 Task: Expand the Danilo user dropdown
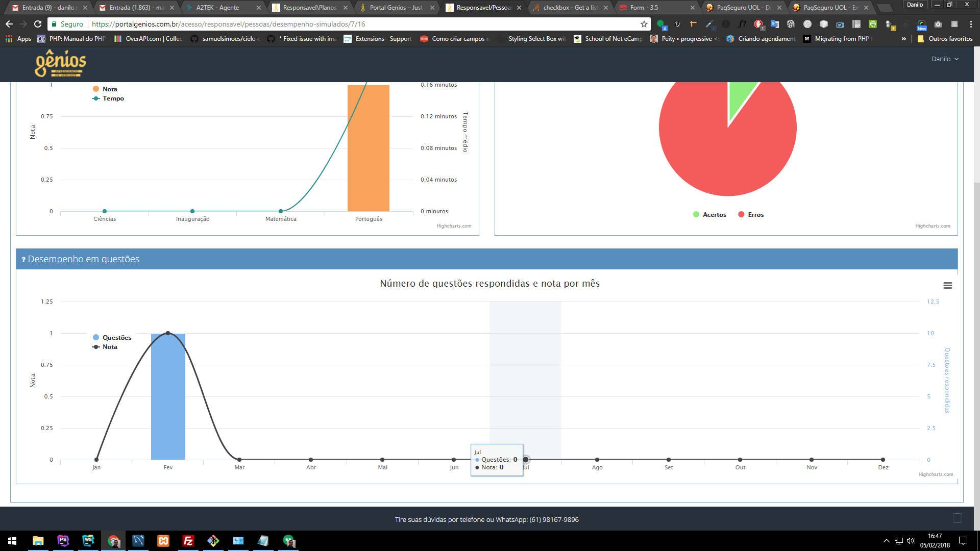point(945,59)
